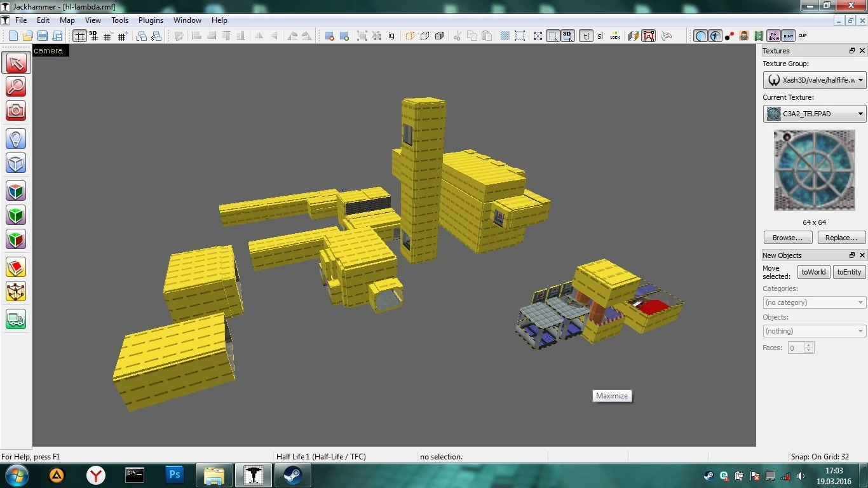Toggle the 2D grid display

point(79,36)
